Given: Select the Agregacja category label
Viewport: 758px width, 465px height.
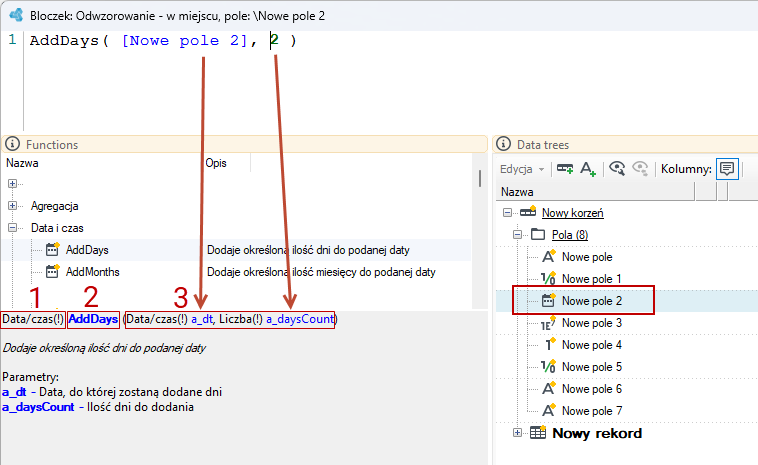Looking at the screenshot, I should point(55,206).
